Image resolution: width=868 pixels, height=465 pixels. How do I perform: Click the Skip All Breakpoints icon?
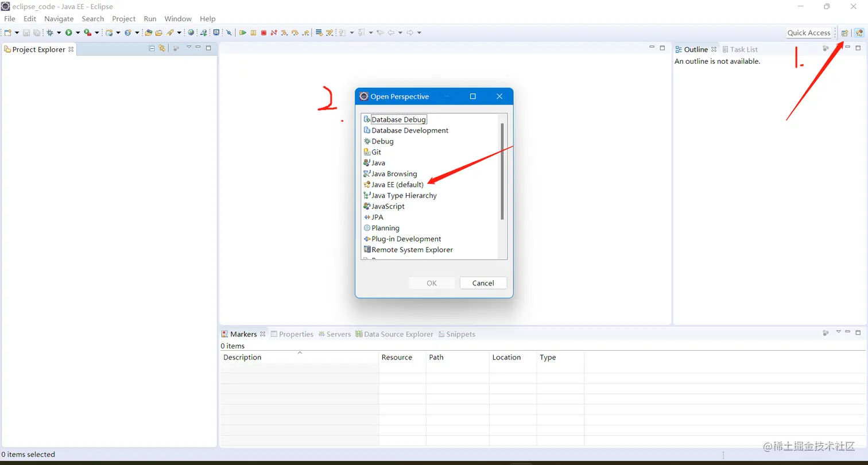[228, 33]
